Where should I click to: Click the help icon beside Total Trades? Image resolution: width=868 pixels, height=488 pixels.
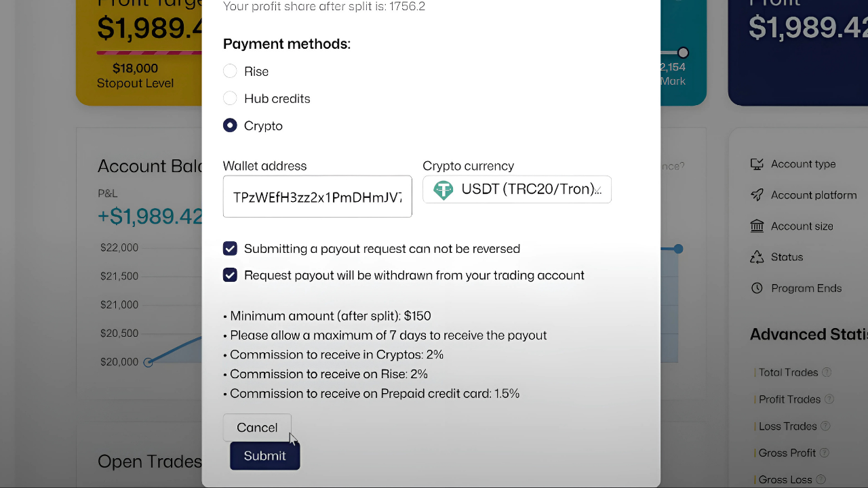click(x=827, y=372)
